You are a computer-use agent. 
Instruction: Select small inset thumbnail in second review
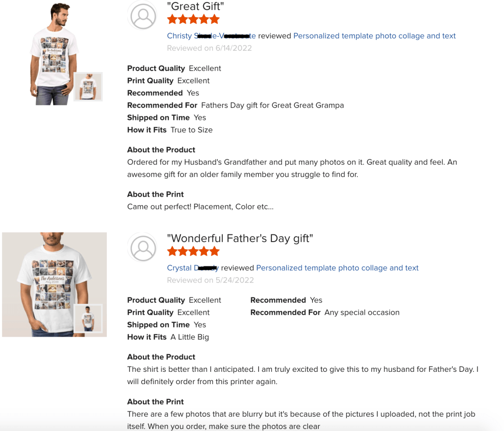[88, 318]
